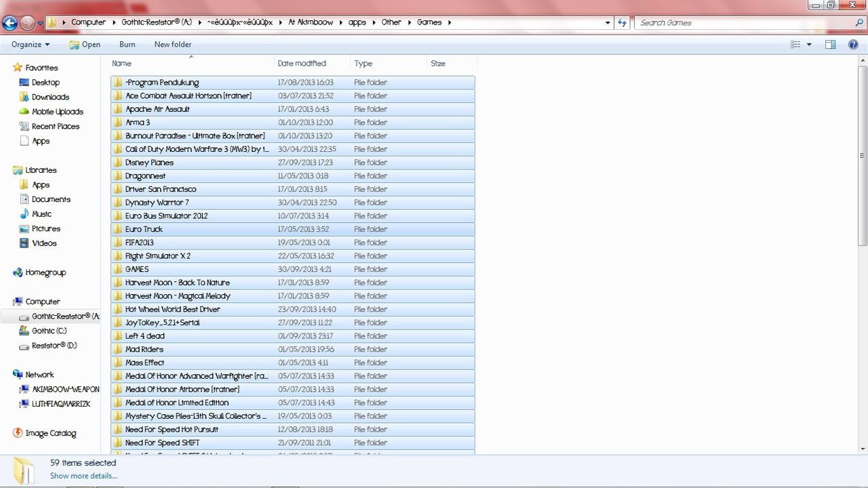The height and width of the screenshot is (488, 868).
Task: Click the refresh button by address bar
Action: [x=622, y=22]
